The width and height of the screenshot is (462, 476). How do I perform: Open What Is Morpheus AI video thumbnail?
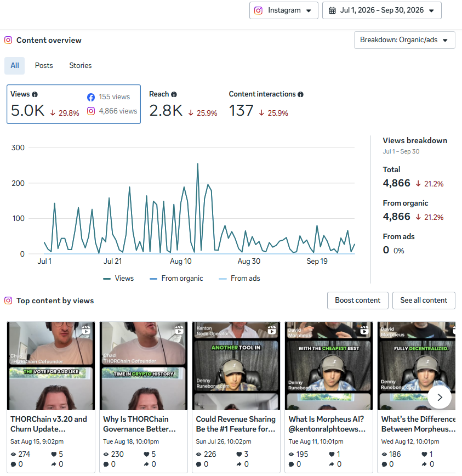pos(329,366)
